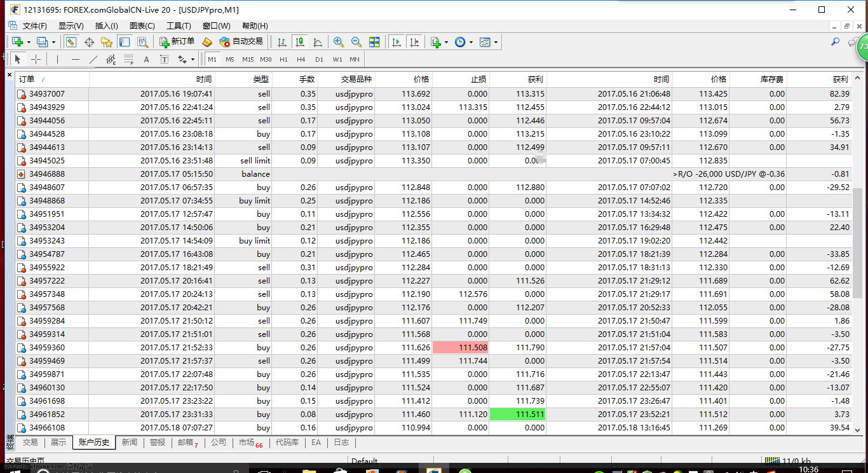Click the green take-profit cell 111.511
The image size is (868, 473).
coord(518,415)
